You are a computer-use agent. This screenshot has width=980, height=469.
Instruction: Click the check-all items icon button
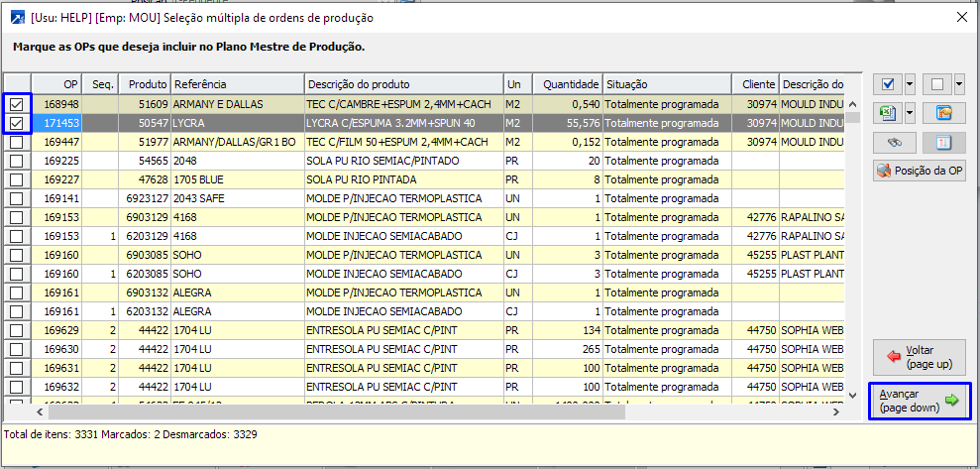(887, 84)
